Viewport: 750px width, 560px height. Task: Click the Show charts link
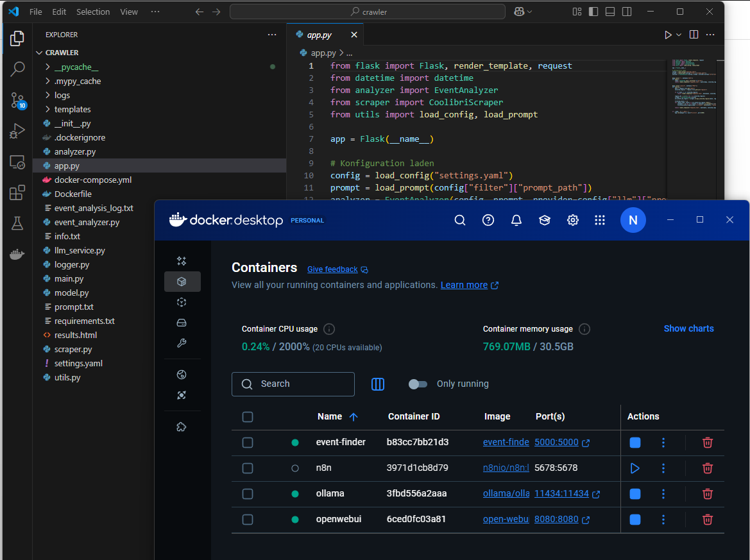pos(688,328)
